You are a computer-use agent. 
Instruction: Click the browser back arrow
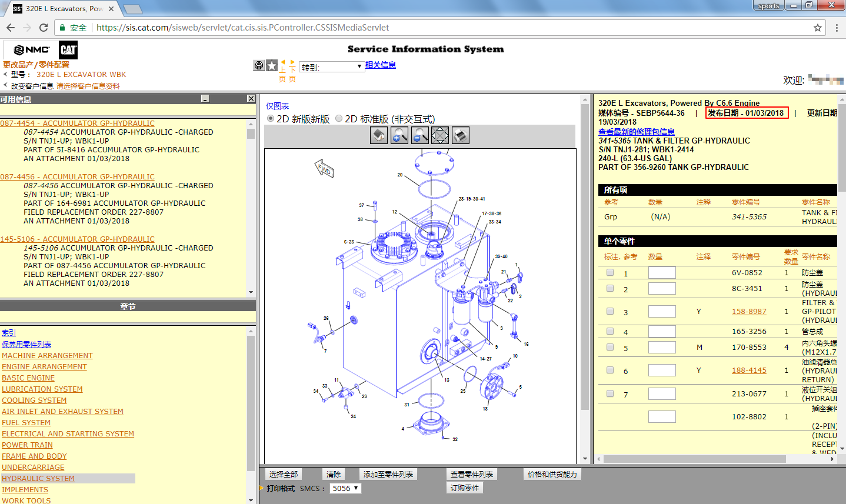11,28
